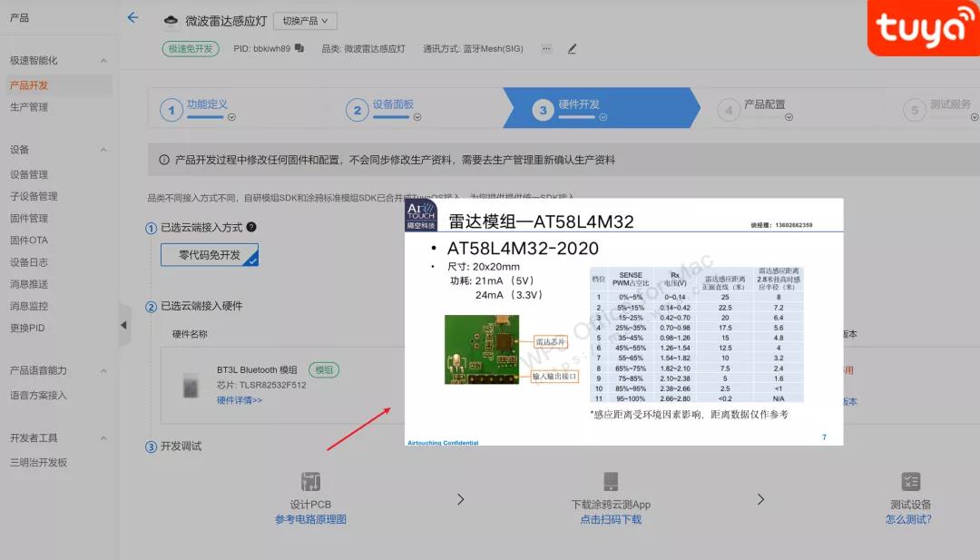Click the BT3L Bluetooth module thumbnail

191,385
